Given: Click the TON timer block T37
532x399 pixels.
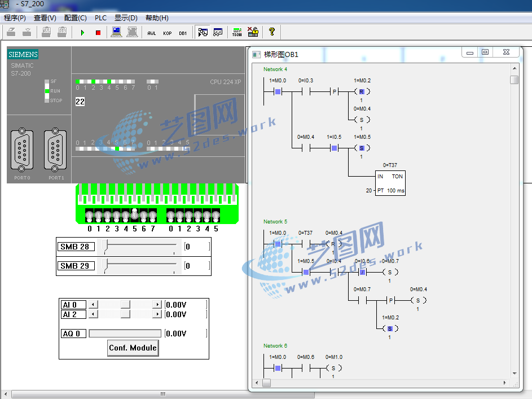Looking at the screenshot, I should click(x=390, y=183).
